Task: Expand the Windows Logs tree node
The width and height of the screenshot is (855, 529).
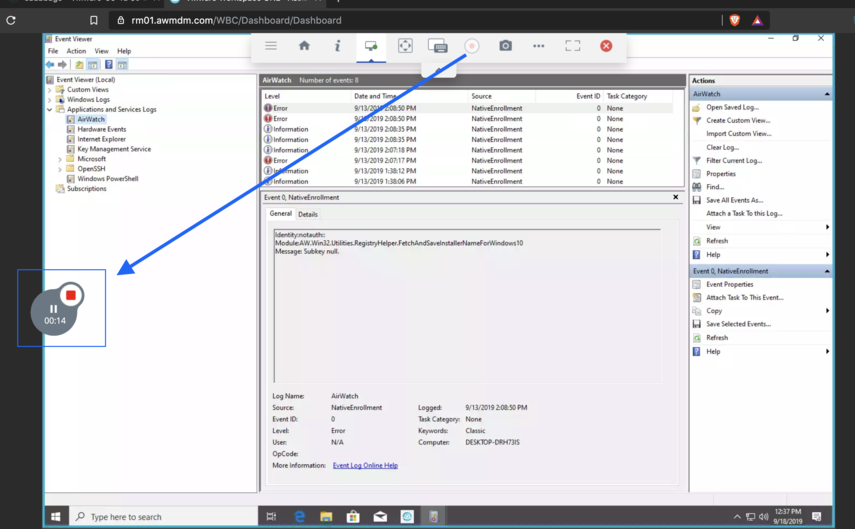Action: [50, 100]
